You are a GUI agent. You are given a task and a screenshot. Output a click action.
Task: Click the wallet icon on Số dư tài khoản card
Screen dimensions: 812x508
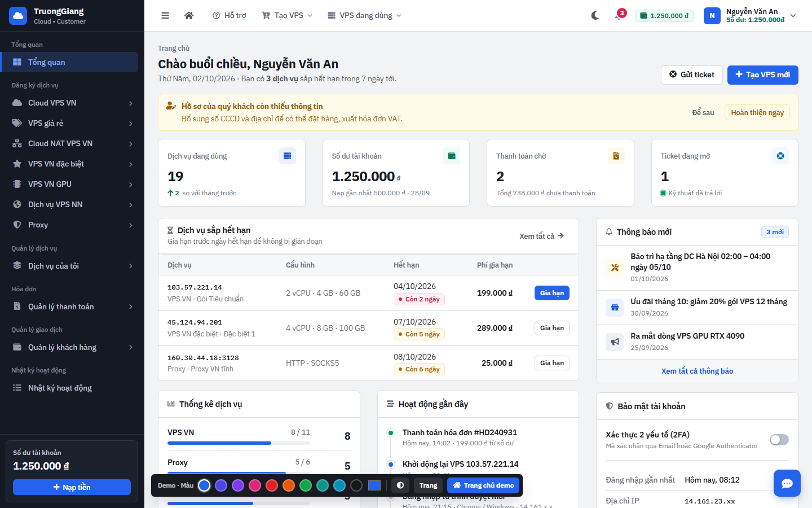pyautogui.click(x=452, y=156)
